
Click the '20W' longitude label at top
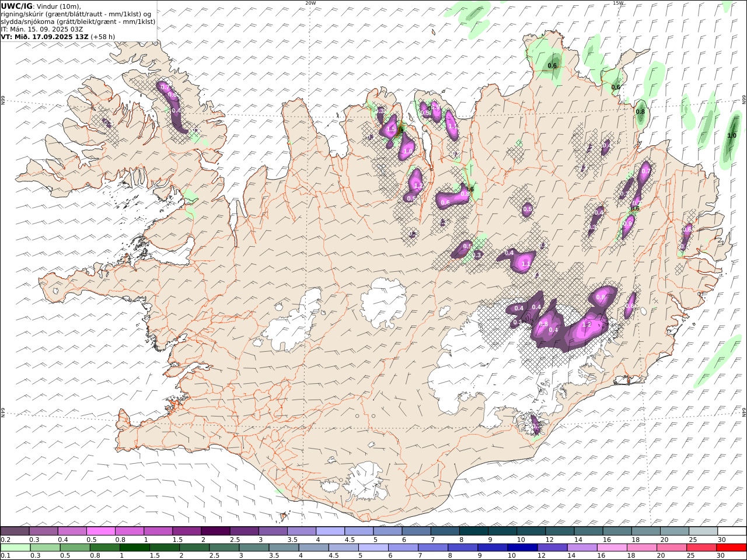tap(310, 3)
